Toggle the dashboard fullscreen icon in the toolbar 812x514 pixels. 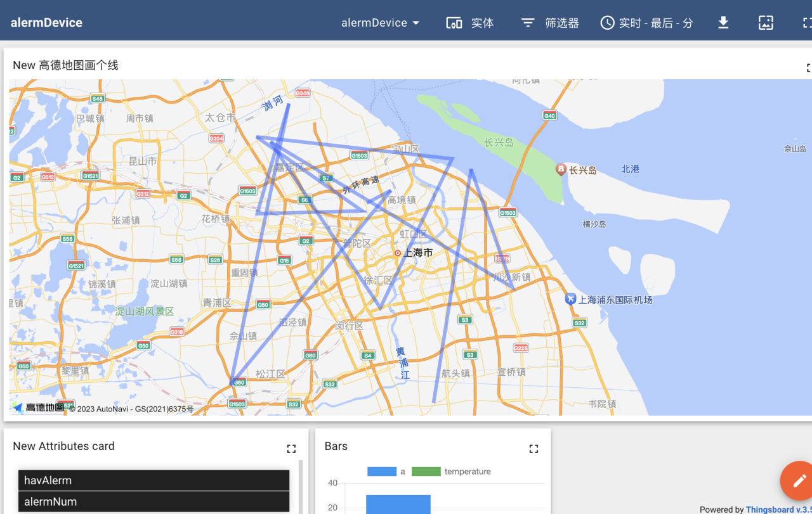tap(807, 23)
